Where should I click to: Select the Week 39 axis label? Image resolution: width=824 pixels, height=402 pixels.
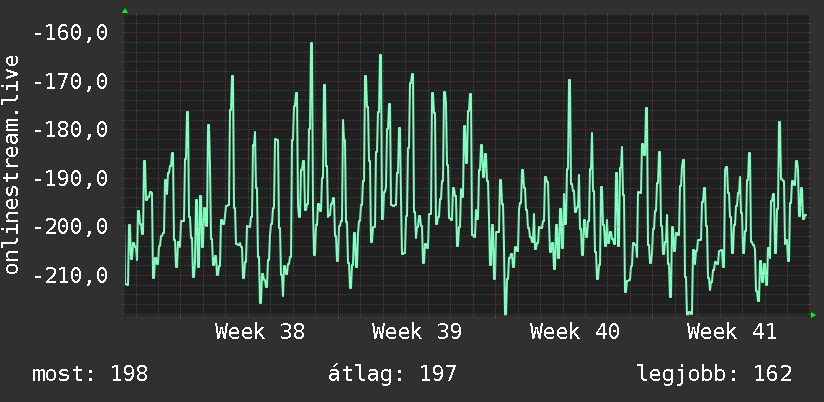pos(417,332)
